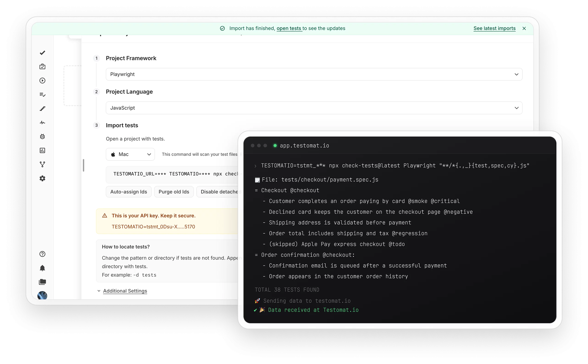The height and width of the screenshot is (364, 588).
Task: Click the vertical scrollbar handle beside the form
Action: [83, 165]
